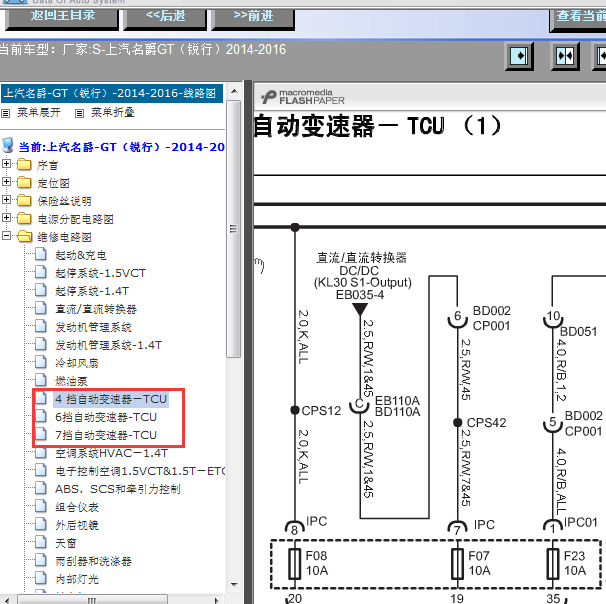Viewport: 606px width, 604px height.
Task: Click the split-arrows panel layout icon
Action: point(565,56)
